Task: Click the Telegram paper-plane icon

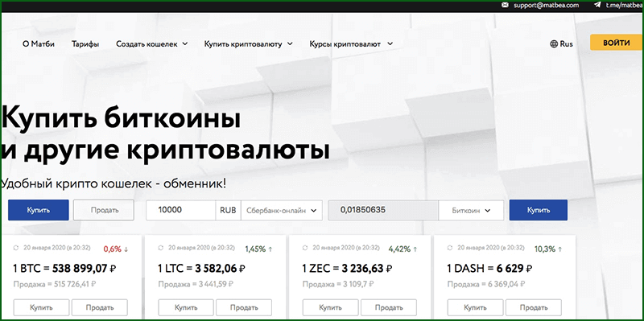Action: pyautogui.click(x=597, y=6)
